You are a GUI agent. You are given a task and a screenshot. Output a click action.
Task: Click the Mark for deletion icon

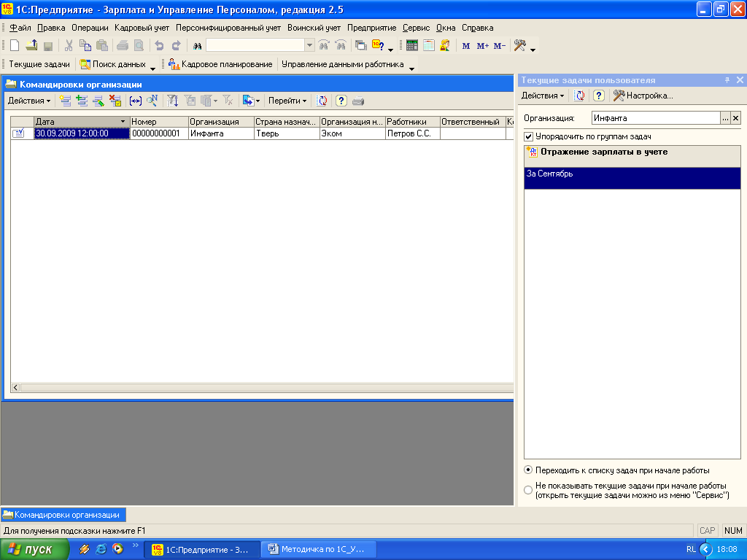[115, 101]
